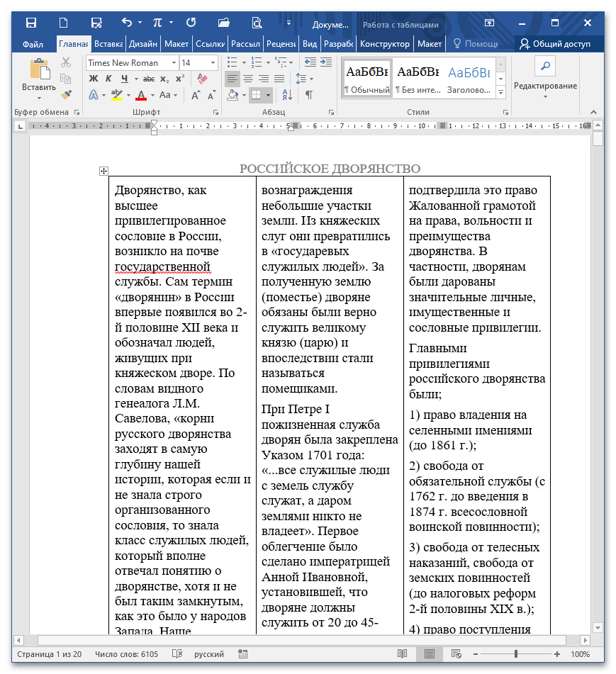This screenshot has height=674, width=616.
Task: Clear all formatting with the eraser icon
Action: point(202,79)
